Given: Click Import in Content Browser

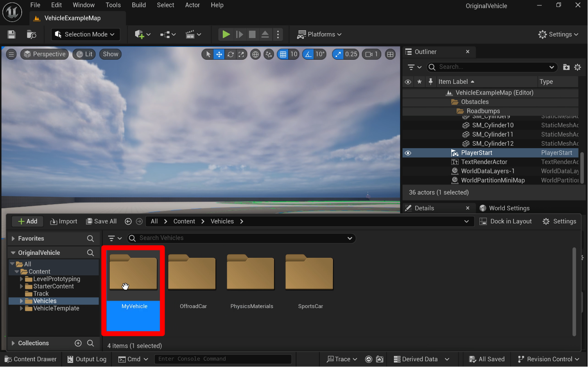Looking at the screenshot, I should 63,221.
